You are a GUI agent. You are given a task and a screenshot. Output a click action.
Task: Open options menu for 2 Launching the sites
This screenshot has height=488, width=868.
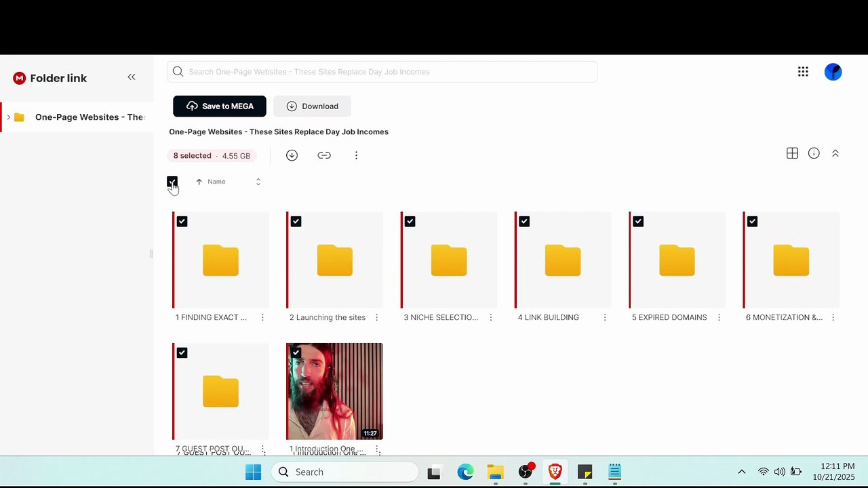(376, 317)
